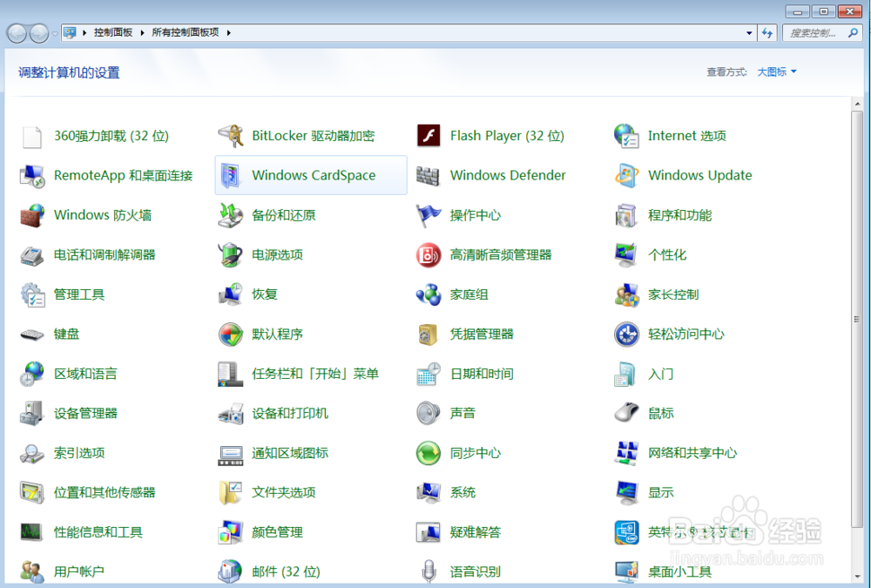Open the Windows 防火墙 brick wall icon

click(x=32, y=215)
